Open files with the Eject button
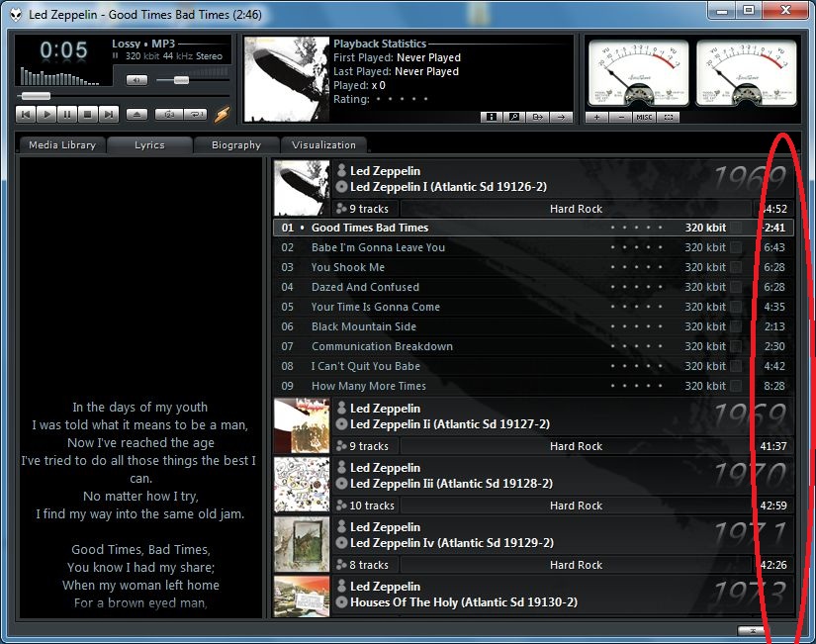The image size is (816, 644). click(x=136, y=114)
